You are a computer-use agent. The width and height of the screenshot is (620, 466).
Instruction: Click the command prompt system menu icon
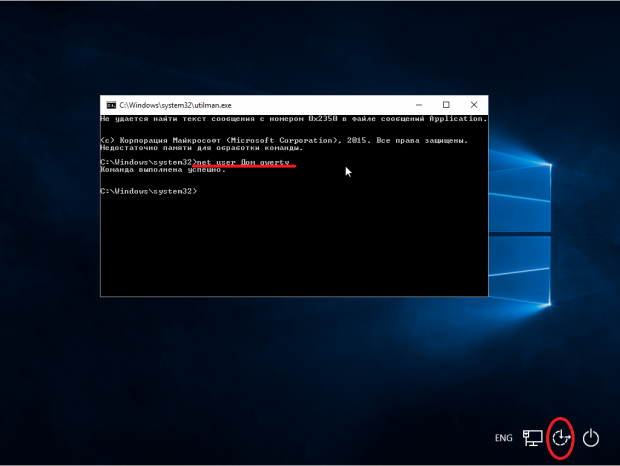111,105
